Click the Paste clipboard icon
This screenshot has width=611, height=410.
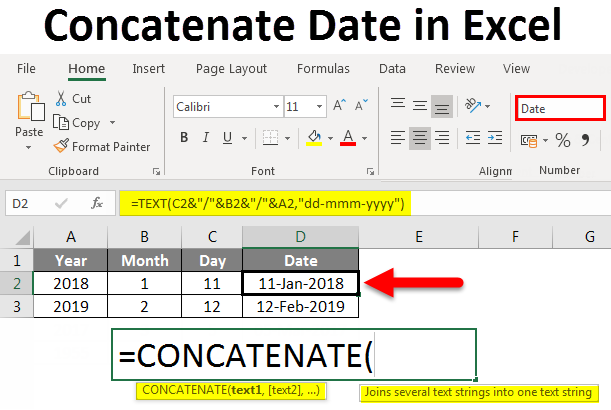pyautogui.click(x=30, y=106)
